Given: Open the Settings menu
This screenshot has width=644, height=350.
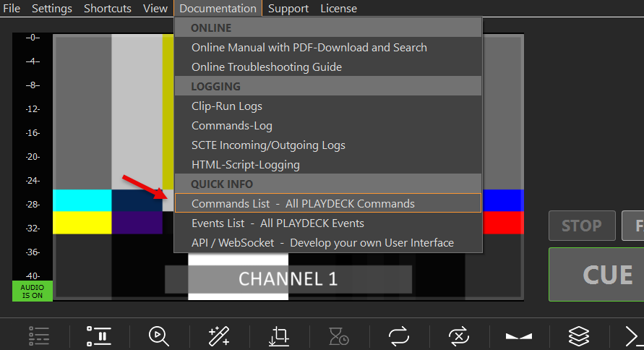Looking at the screenshot, I should point(52,8).
